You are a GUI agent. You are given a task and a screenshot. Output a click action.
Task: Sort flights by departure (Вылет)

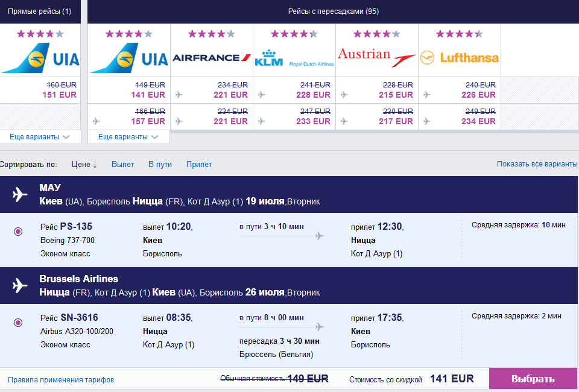pyautogui.click(x=122, y=164)
